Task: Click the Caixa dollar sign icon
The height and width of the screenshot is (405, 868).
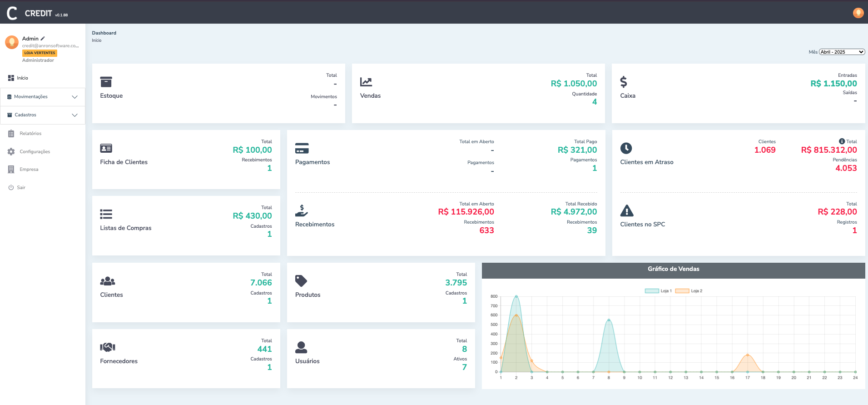Action: point(624,82)
